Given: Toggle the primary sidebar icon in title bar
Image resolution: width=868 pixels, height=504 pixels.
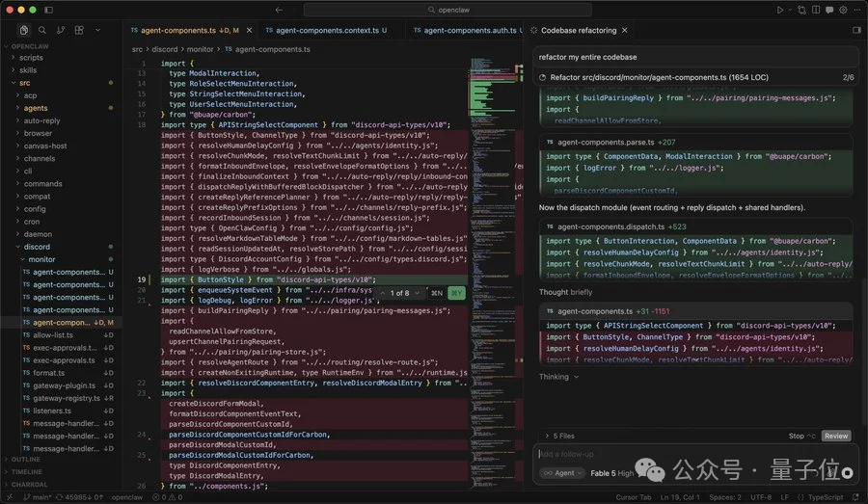Looking at the screenshot, I should [49, 10].
